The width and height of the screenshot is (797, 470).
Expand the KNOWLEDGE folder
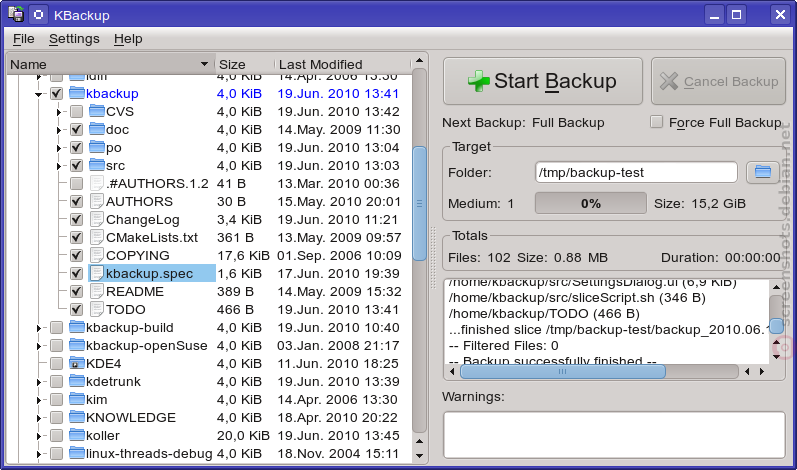(x=39, y=418)
